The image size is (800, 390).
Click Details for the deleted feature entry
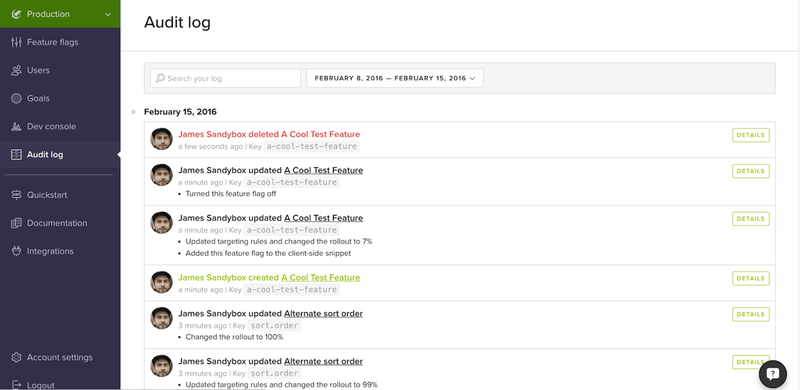coord(751,135)
